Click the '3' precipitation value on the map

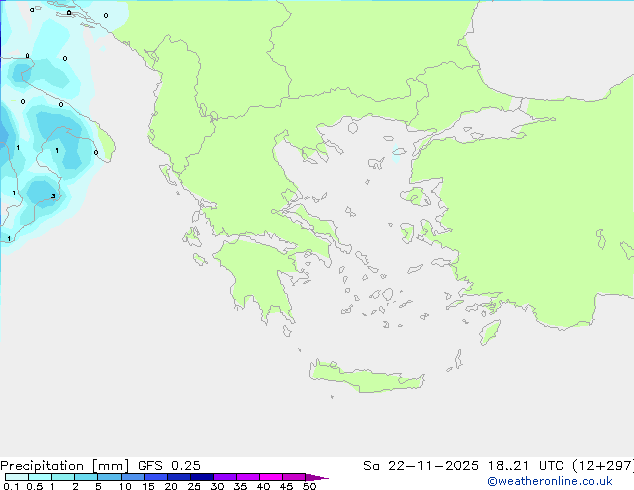[x=53, y=196]
